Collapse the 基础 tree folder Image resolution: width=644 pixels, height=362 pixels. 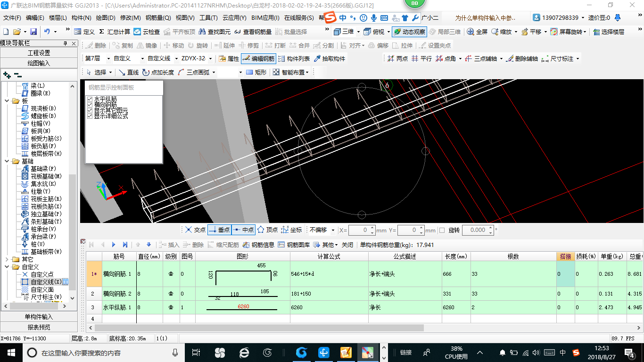tap(7, 161)
